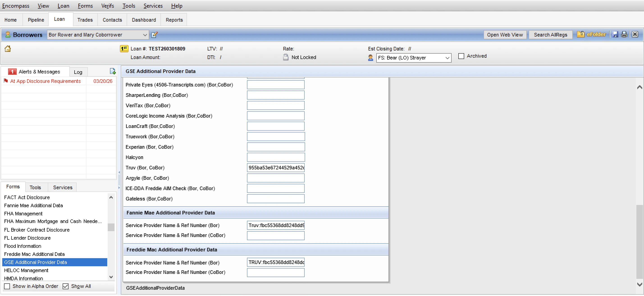Print the loan using the printer icon
644x296 pixels.
pos(624,34)
